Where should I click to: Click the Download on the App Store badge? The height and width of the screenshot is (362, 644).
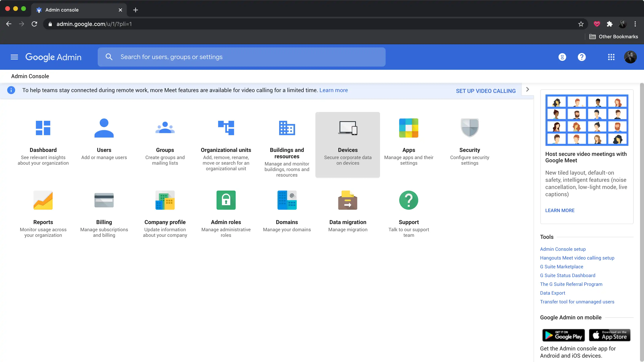pyautogui.click(x=610, y=335)
